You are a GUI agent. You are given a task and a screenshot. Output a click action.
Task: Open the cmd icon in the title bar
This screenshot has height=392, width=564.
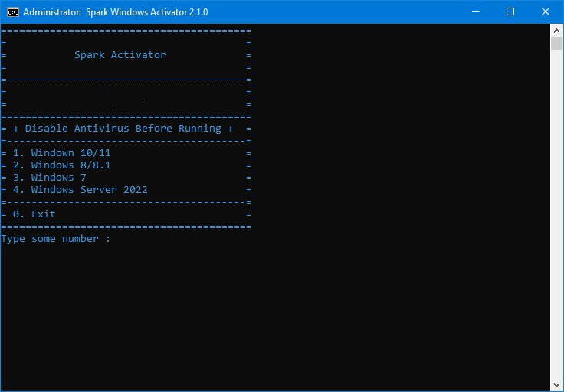point(13,11)
